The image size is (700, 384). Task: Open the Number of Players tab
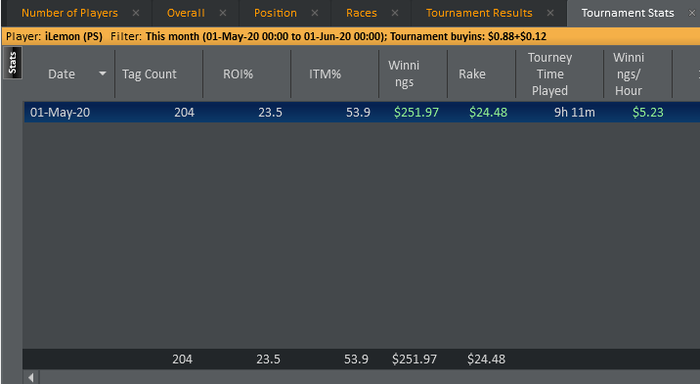[70, 13]
